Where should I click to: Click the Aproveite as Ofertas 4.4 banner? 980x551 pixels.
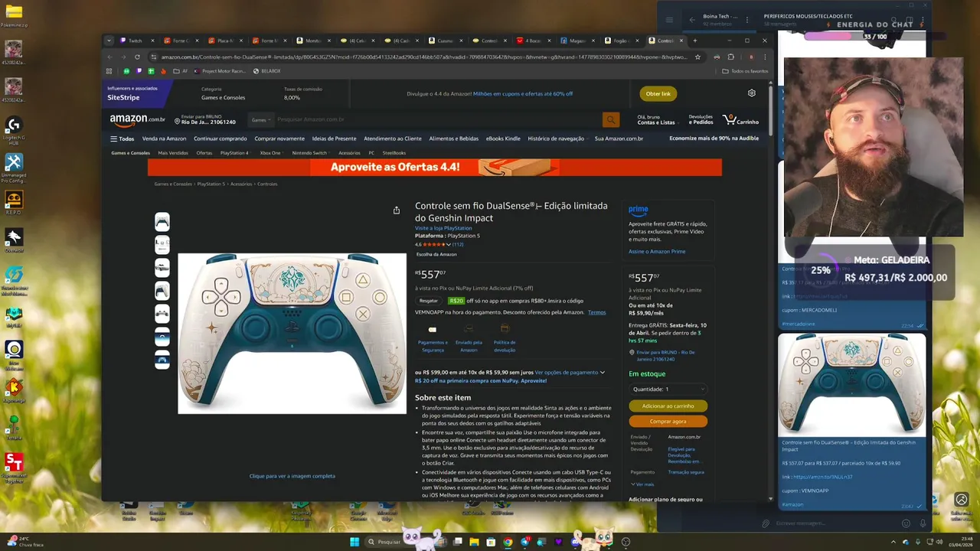click(x=434, y=167)
